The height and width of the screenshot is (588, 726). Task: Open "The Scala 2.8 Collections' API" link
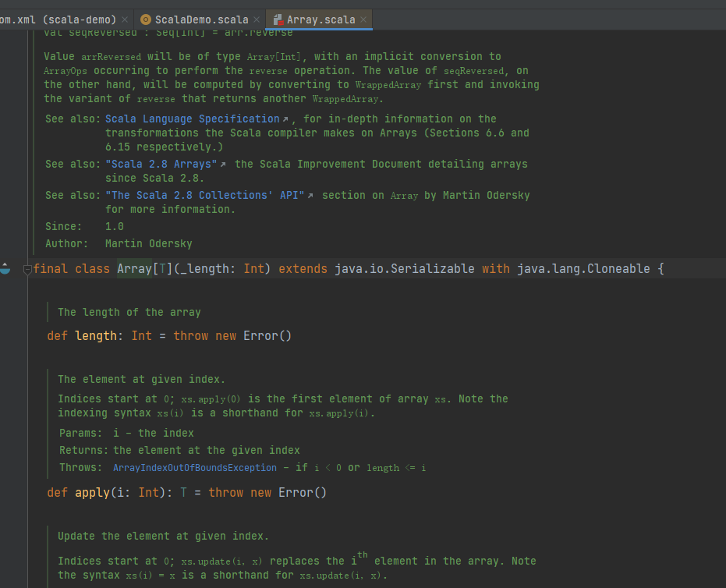[x=204, y=196]
